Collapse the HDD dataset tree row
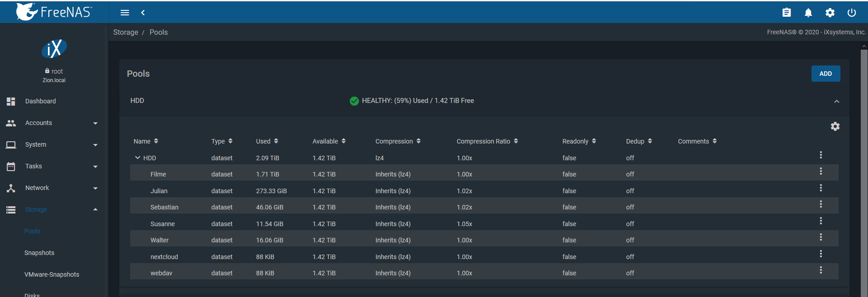The width and height of the screenshot is (868, 297). 137,158
